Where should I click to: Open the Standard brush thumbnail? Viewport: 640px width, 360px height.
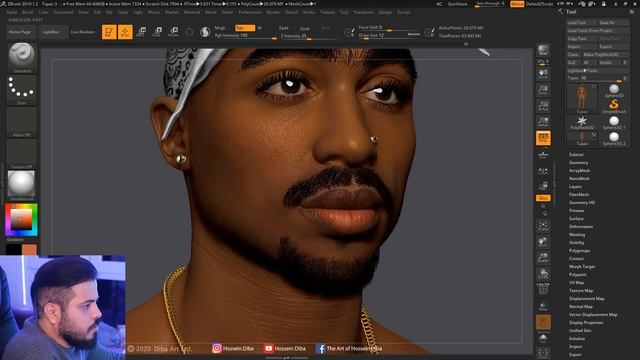pyautogui.click(x=22, y=57)
